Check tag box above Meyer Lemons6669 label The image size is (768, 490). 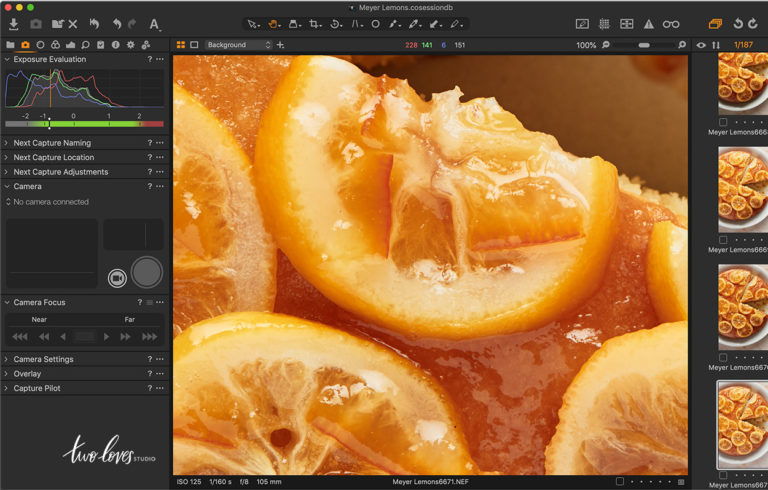tap(723, 240)
